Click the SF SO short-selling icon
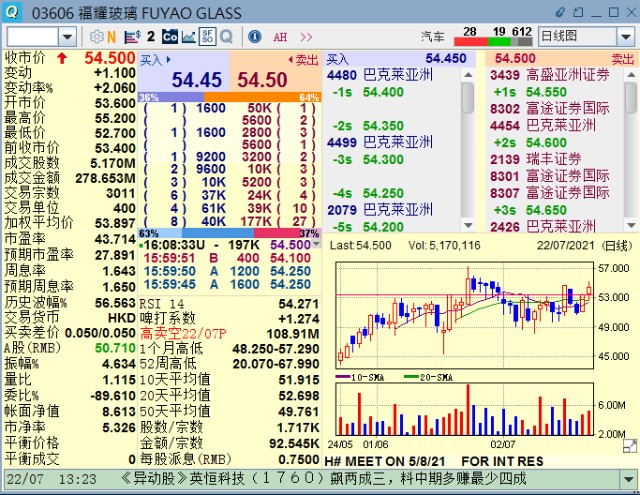The image size is (640, 495). coord(207,37)
